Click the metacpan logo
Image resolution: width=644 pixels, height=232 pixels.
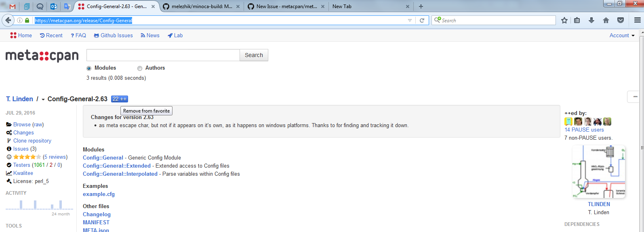[42, 56]
